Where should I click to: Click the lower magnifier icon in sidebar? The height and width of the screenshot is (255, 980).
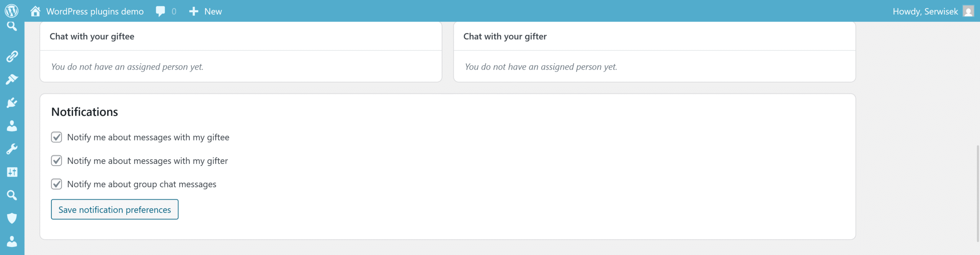[12, 195]
